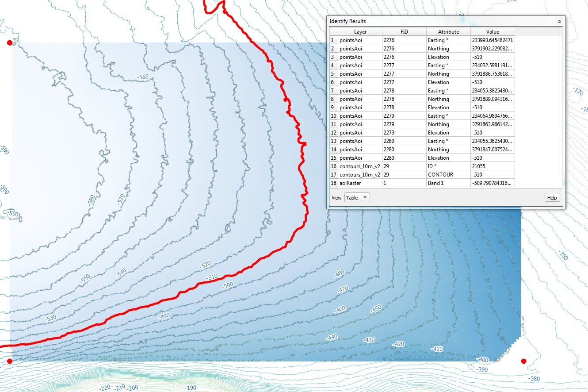Sort by the FID column header
The image size is (588, 392).
pos(404,31)
